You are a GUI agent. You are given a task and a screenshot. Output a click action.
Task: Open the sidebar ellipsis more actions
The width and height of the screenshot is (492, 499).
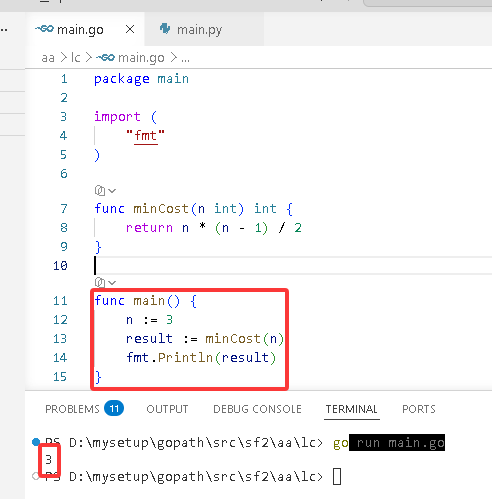click(x=4, y=30)
